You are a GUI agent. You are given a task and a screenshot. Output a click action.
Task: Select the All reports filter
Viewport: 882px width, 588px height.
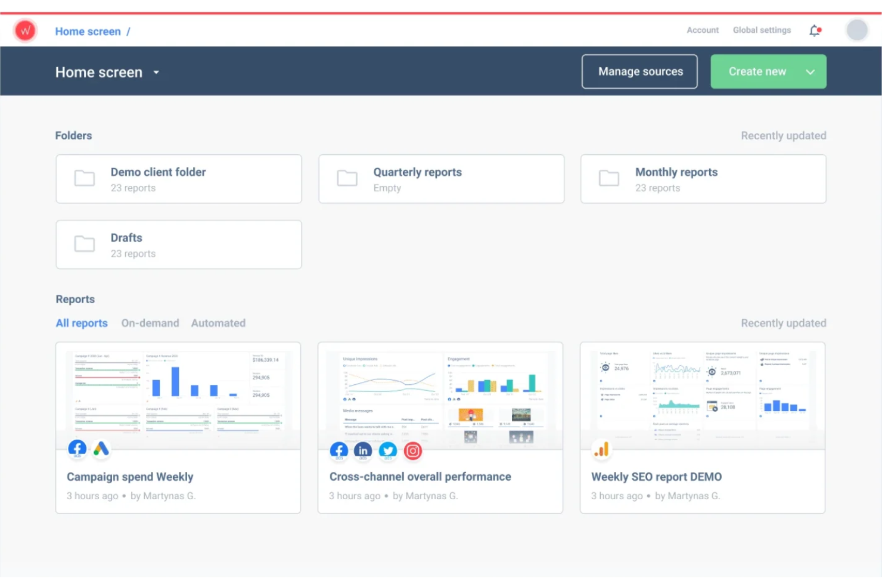[81, 323]
